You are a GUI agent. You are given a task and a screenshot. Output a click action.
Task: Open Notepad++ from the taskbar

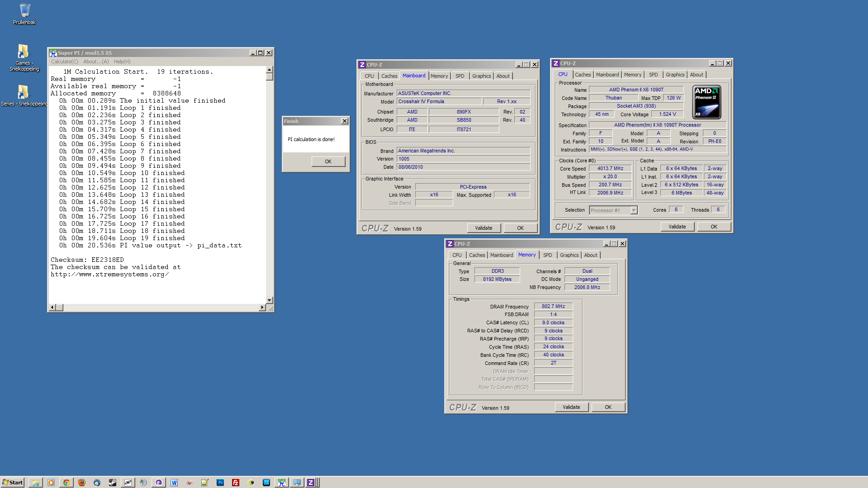coord(205,483)
